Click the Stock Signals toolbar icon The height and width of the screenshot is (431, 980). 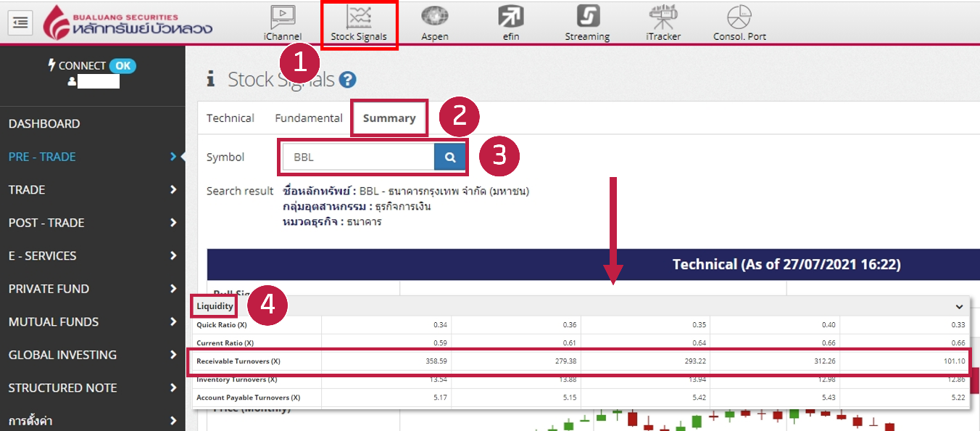point(359,22)
